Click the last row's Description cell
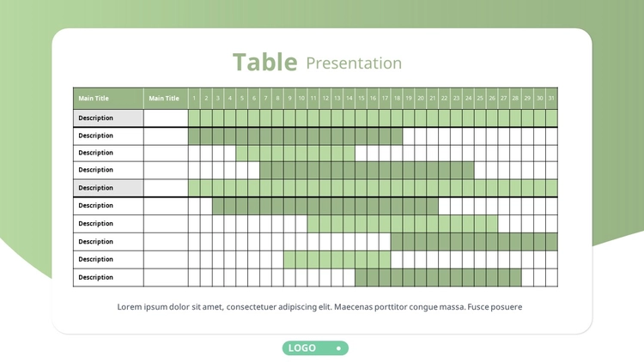Viewport: 644px width, 362px height. point(108,277)
